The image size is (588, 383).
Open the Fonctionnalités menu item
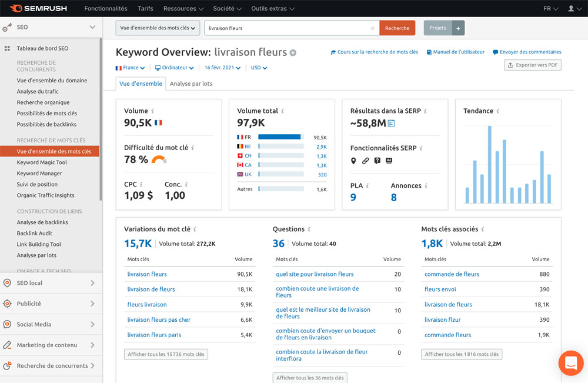(106, 8)
